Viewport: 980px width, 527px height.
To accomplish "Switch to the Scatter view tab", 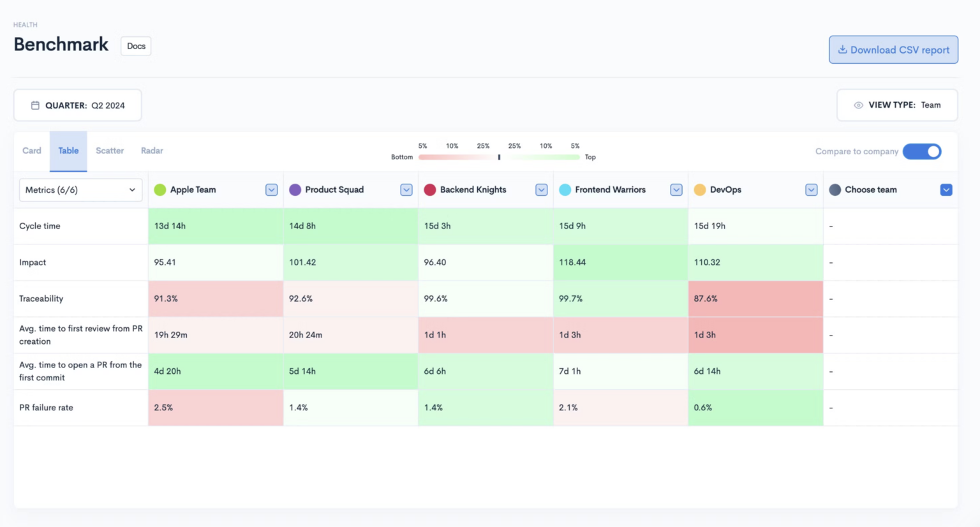I will [x=109, y=151].
